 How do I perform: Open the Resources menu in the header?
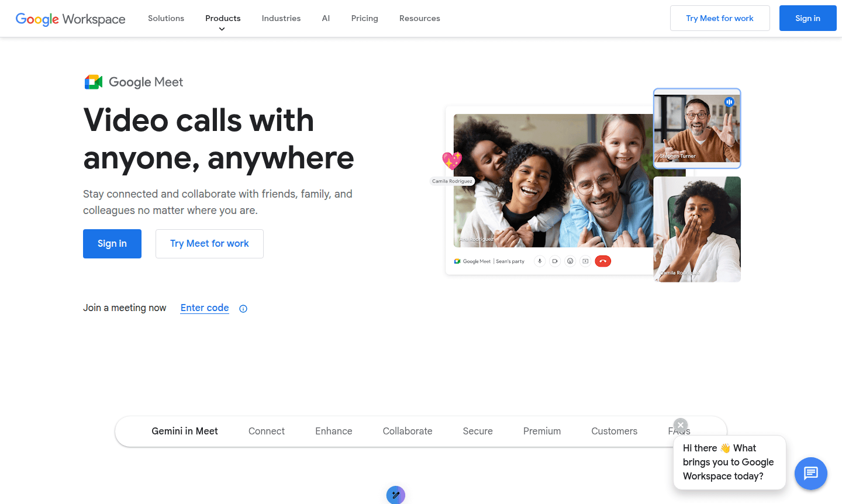coord(419,18)
